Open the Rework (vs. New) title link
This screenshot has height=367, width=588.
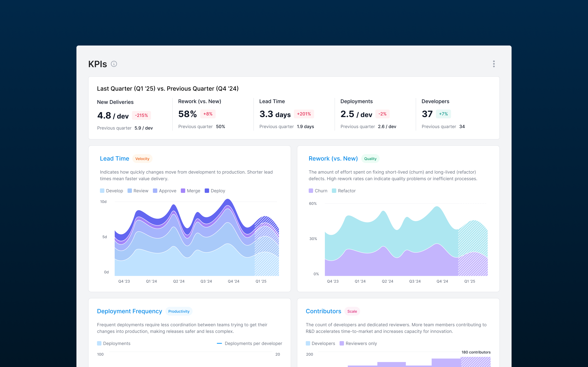point(333,159)
